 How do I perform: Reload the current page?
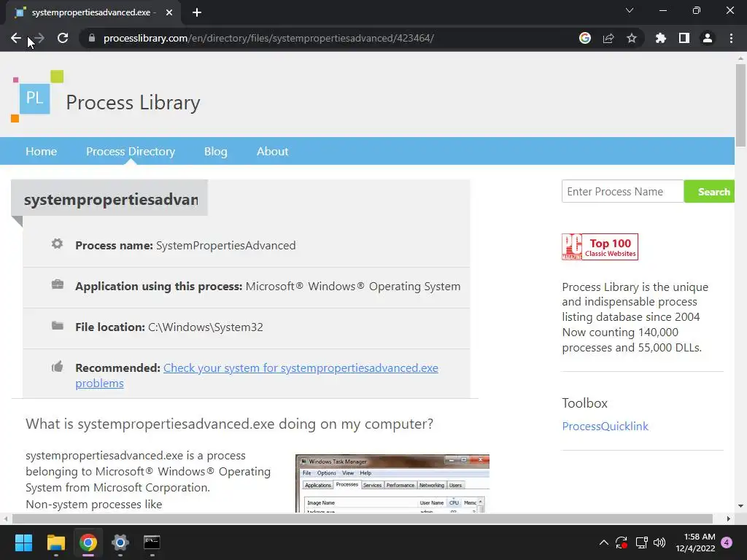pos(63,38)
